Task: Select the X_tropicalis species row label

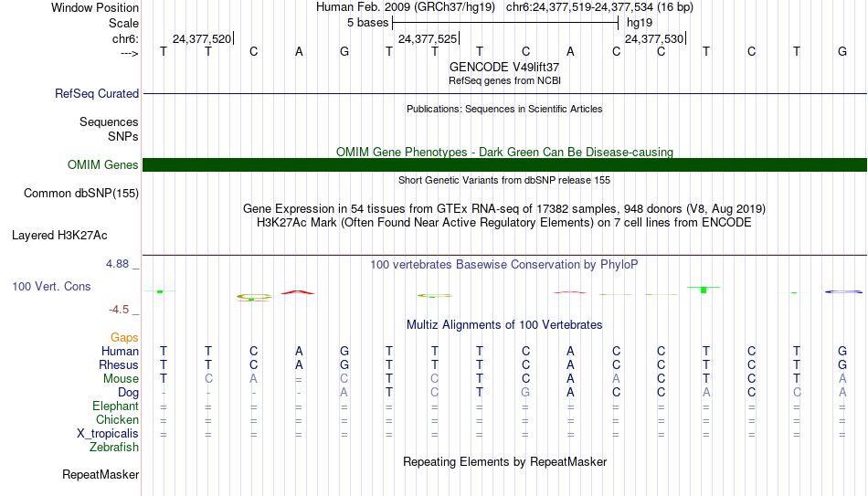Action: click(x=108, y=434)
